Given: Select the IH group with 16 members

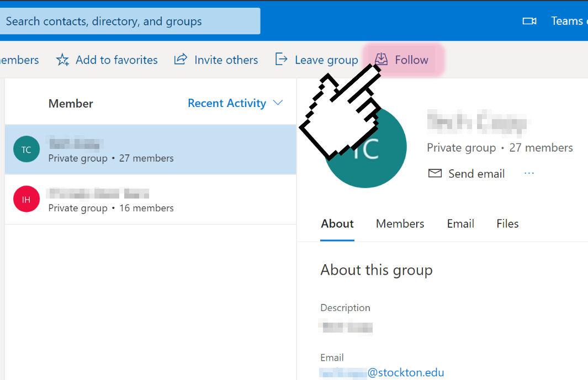Looking at the screenshot, I should [x=151, y=199].
